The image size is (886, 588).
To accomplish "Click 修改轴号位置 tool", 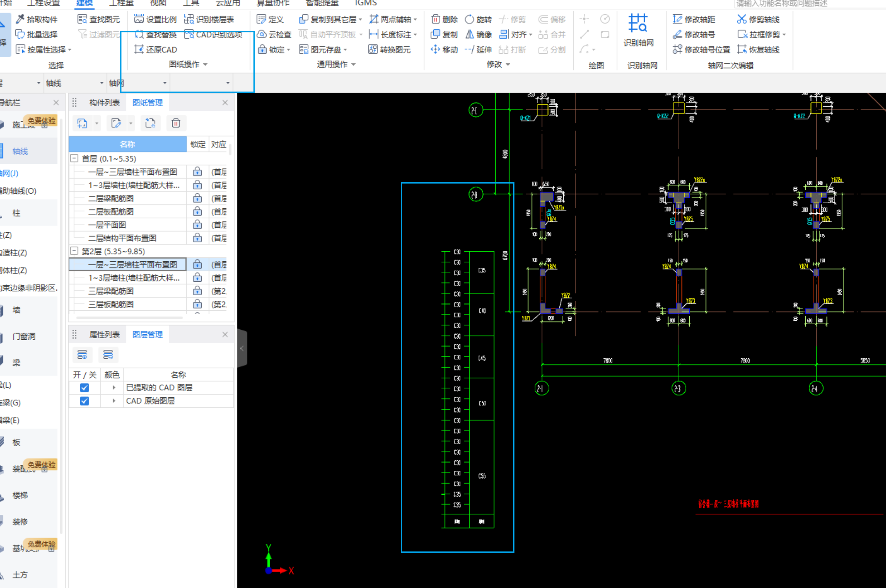I will coord(701,50).
